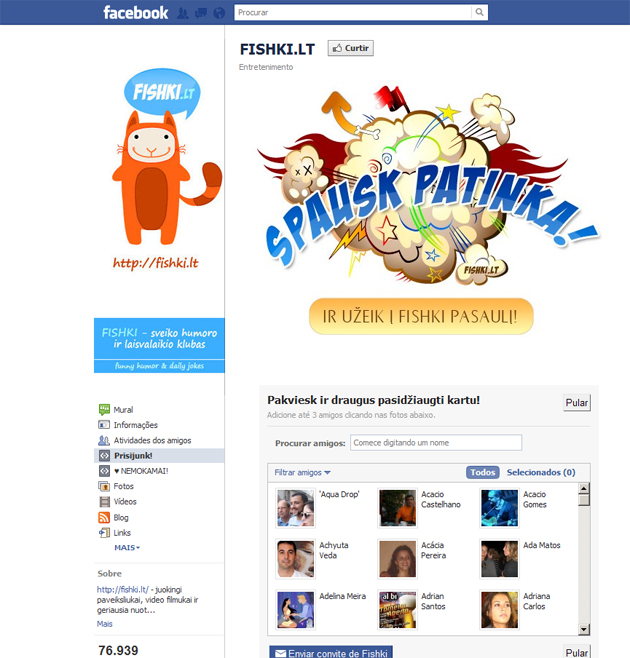Open the Blog RSS icon
The image size is (630, 658).
104,517
